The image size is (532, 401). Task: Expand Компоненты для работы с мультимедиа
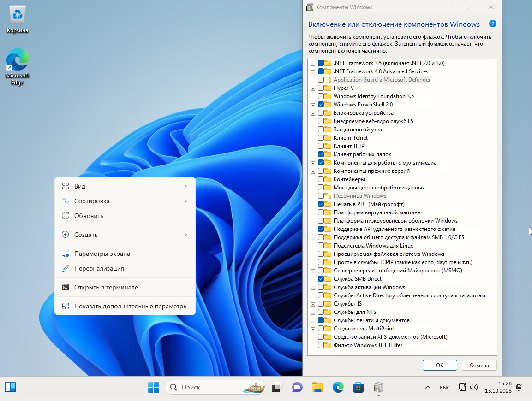[313, 163]
